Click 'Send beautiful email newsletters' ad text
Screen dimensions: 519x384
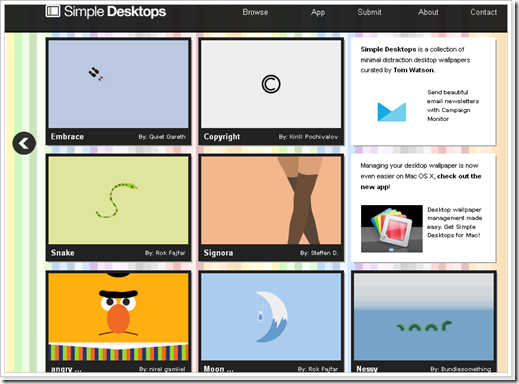453,105
